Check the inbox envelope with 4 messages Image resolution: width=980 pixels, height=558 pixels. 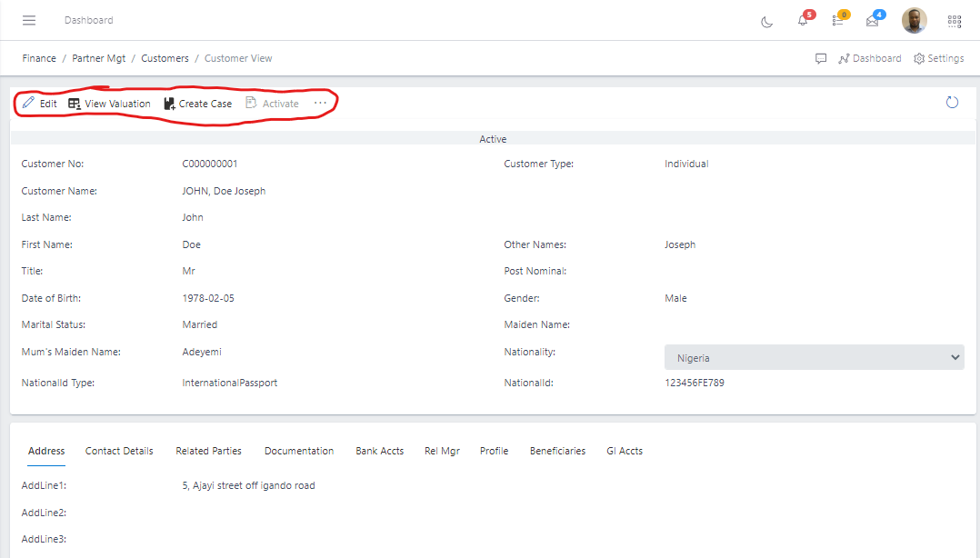[873, 20]
